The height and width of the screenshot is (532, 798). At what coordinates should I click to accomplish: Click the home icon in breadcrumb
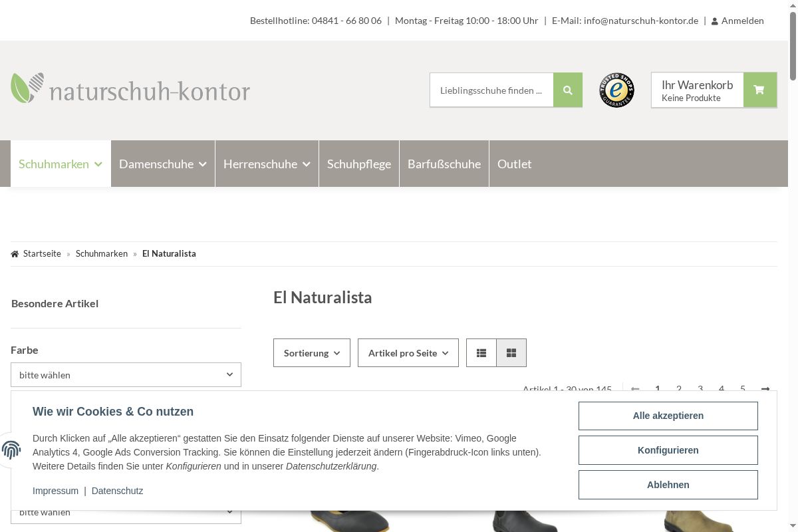click(x=15, y=254)
